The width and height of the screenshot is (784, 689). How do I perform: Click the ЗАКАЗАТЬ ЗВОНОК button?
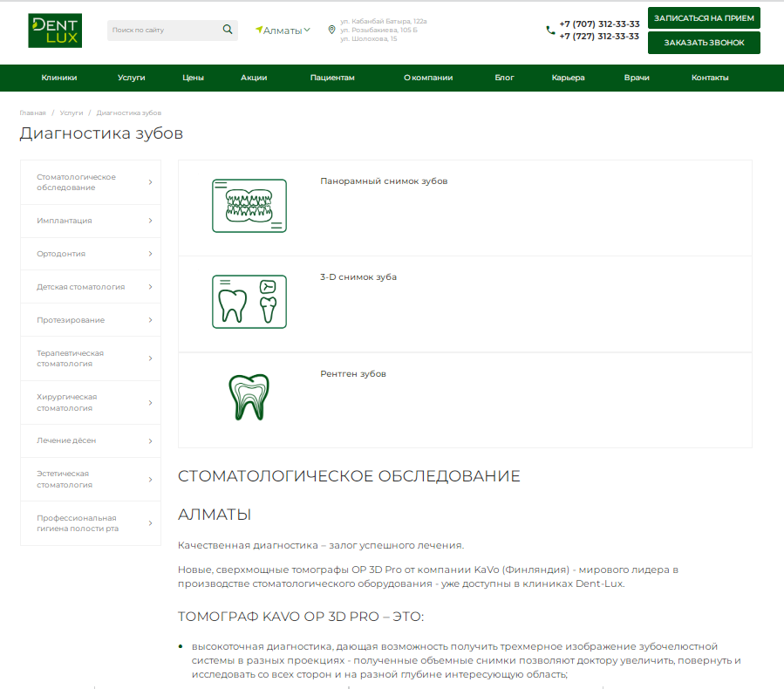point(704,43)
